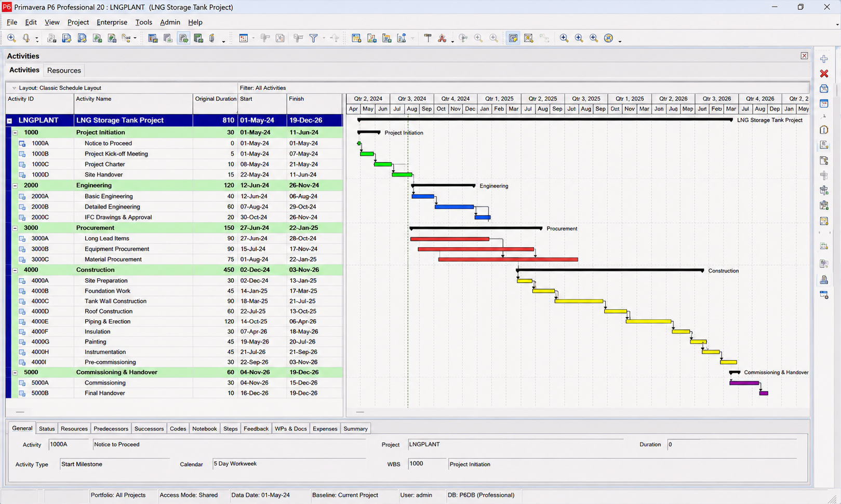Click the activity icon in the 5000A row
This screenshot has height=504, width=841.
point(22,383)
